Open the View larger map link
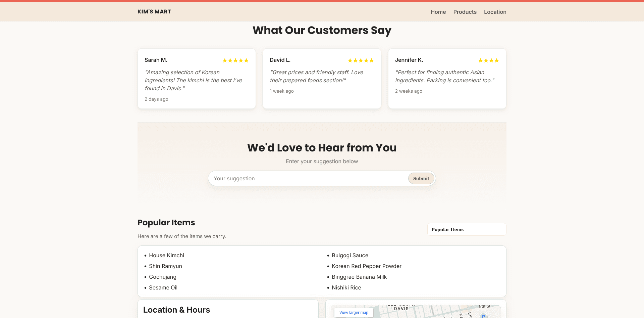Viewport: 644px width, 318px height. 354,313
